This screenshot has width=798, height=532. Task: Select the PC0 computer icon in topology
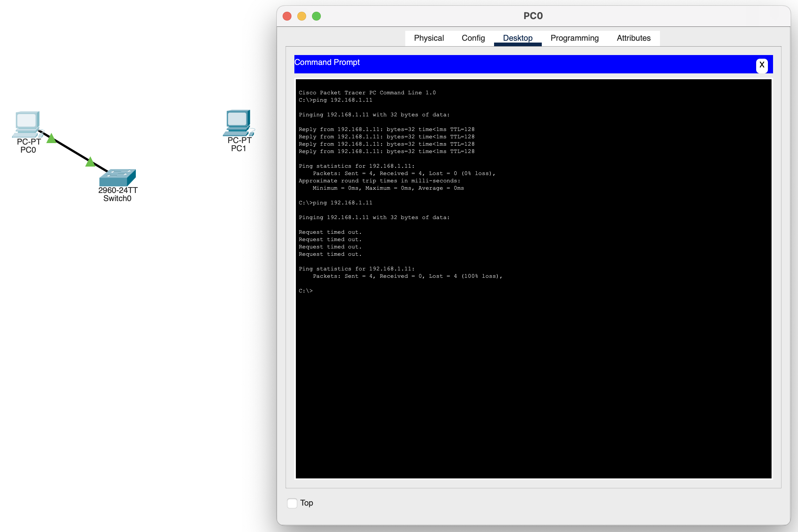[x=27, y=124]
